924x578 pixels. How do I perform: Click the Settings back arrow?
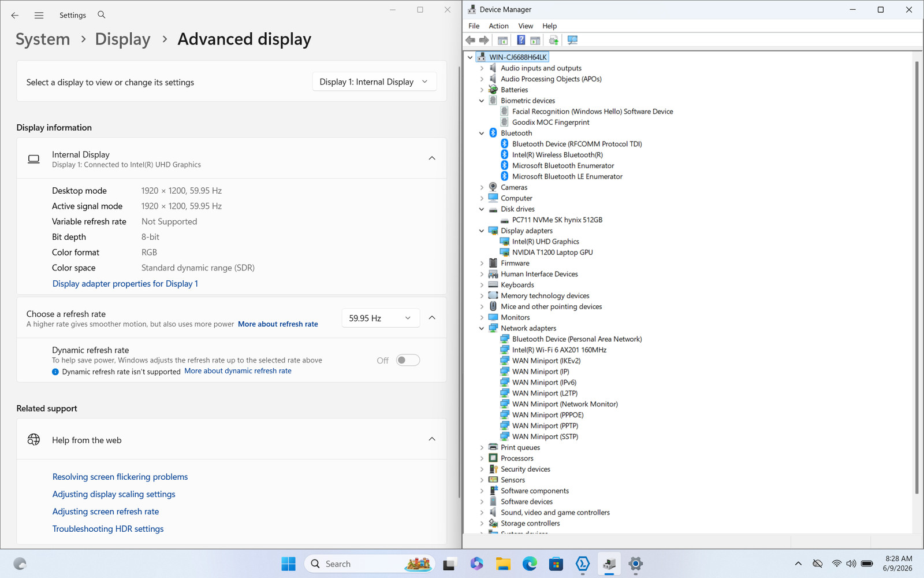click(x=15, y=15)
